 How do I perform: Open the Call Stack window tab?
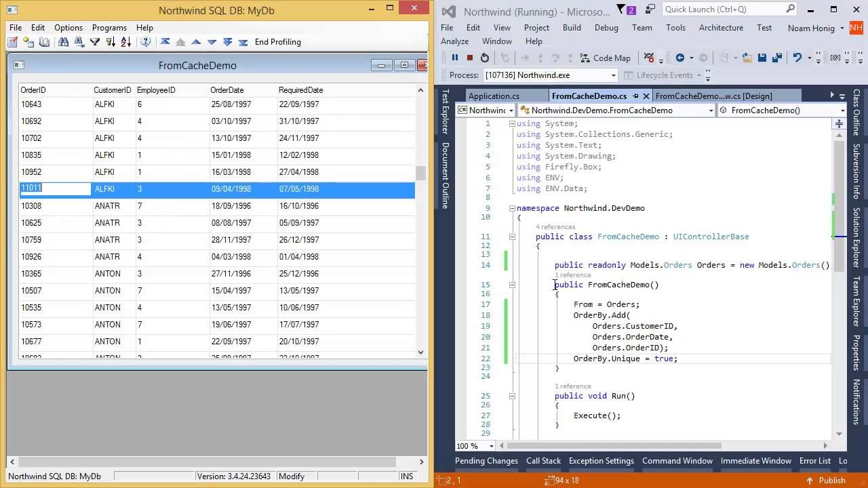pyautogui.click(x=543, y=461)
